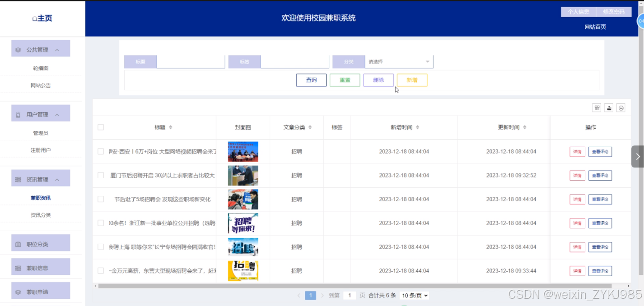Sort by the 文章分类 column arrows
This screenshot has width=644, height=306.
pyautogui.click(x=310, y=127)
